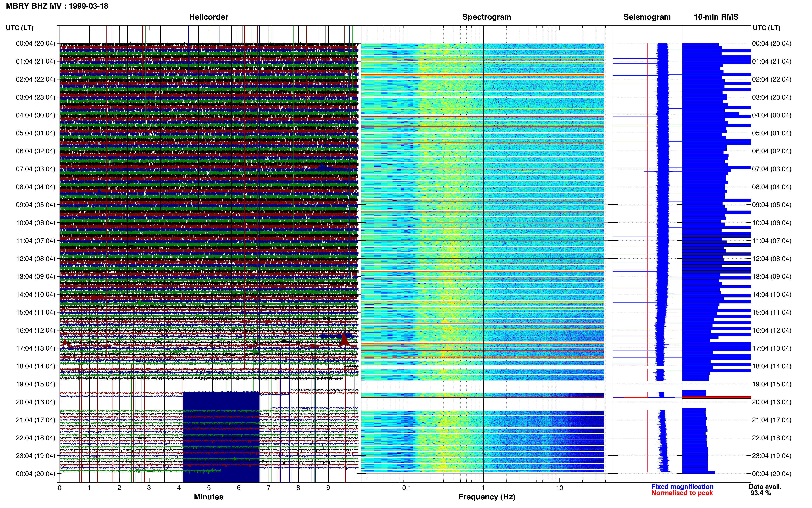Click the left '15:04 (11:04)' time label

coord(36,313)
